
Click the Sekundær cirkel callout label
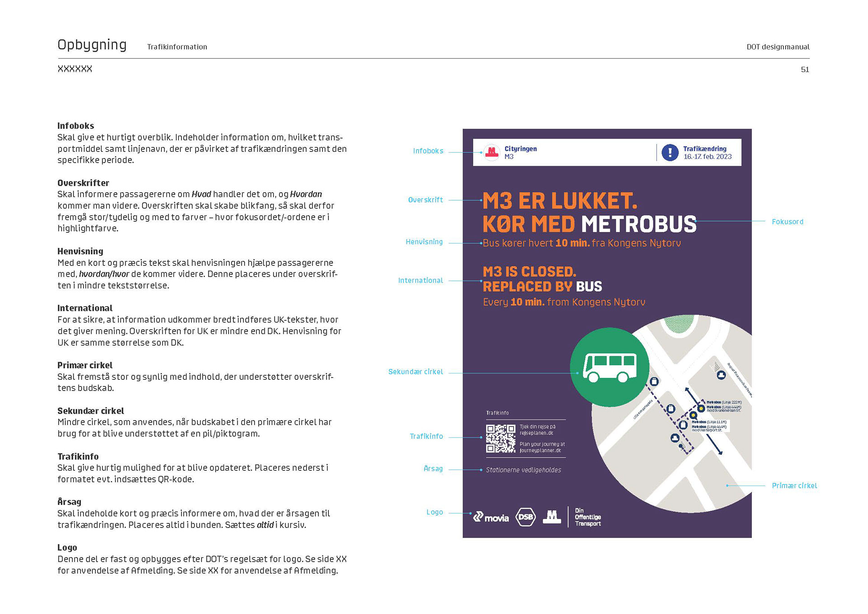415,372
